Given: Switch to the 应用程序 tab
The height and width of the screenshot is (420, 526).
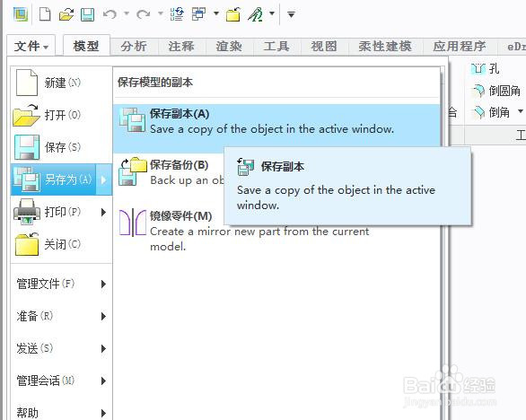Looking at the screenshot, I should (x=460, y=46).
